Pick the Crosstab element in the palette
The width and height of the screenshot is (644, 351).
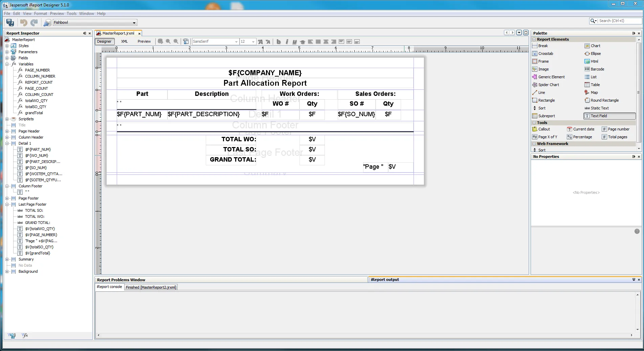542,54
